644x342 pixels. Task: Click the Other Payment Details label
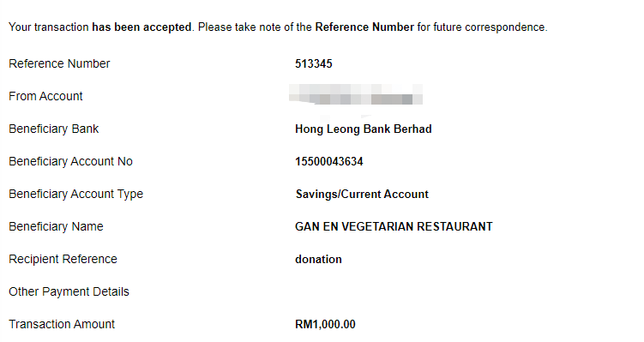(69, 291)
